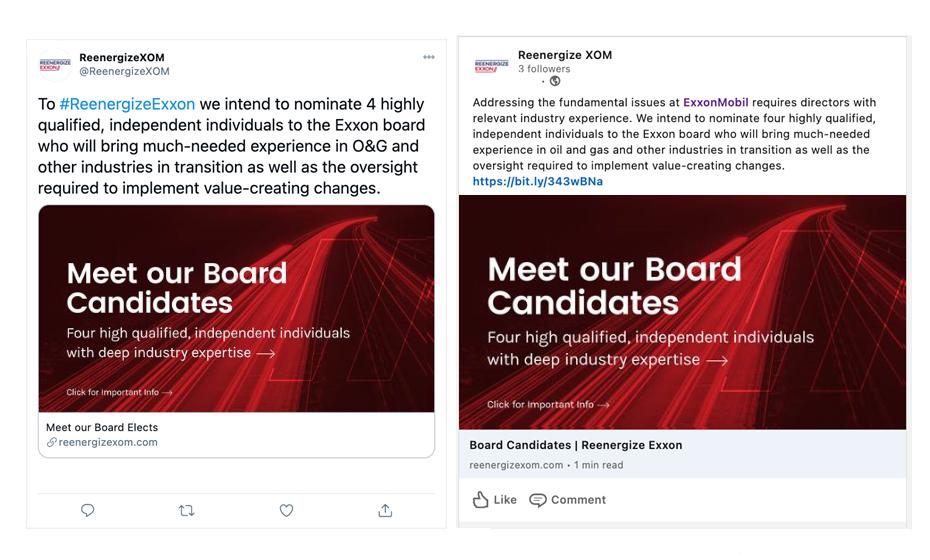Viewport: 930px width, 560px height.
Task: Click the tweet reply speech bubble icon
Action: (x=88, y=510)
